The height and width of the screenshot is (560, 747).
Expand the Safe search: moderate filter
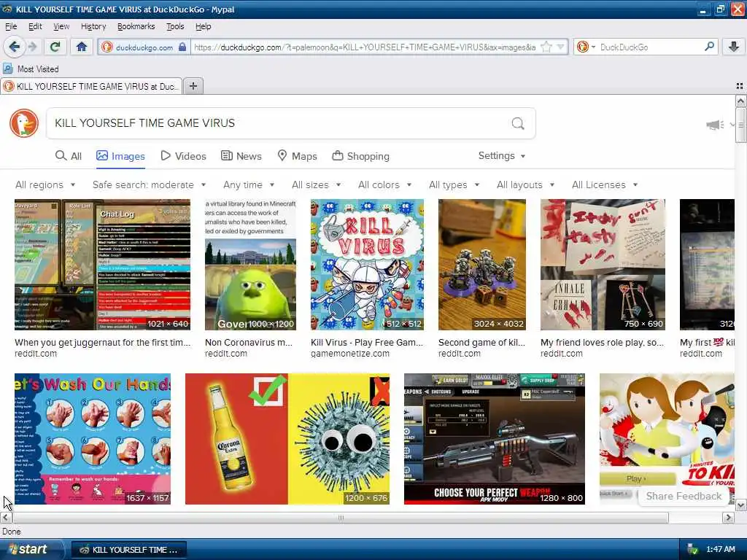coord(149,184)
